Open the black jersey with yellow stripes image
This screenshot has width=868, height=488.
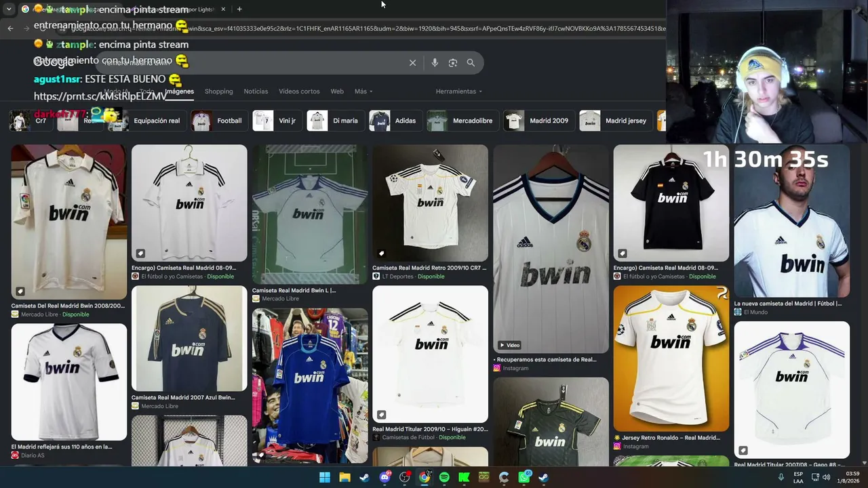[x=551, y=420]
